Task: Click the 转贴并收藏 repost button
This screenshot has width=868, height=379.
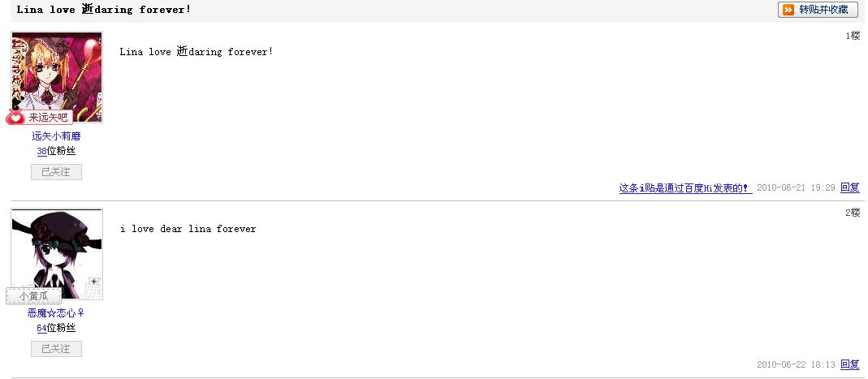Action: [x=818, y=10]
